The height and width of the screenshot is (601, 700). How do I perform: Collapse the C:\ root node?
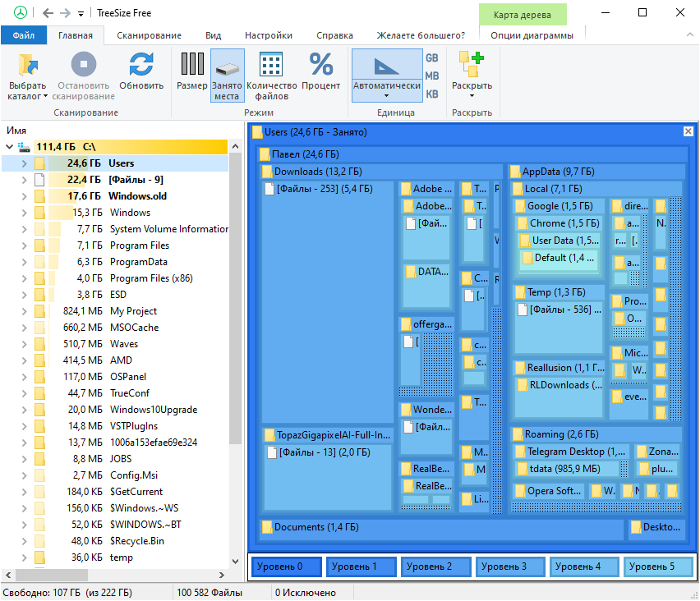coord(9,147)
